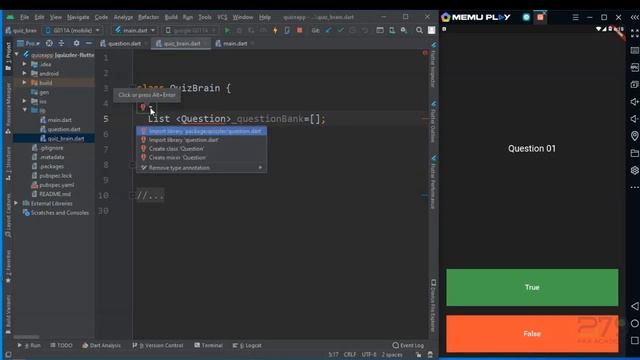Open the TODO tool window
The width and height of the screenshot is (640, 360).
tap(61, 345)
